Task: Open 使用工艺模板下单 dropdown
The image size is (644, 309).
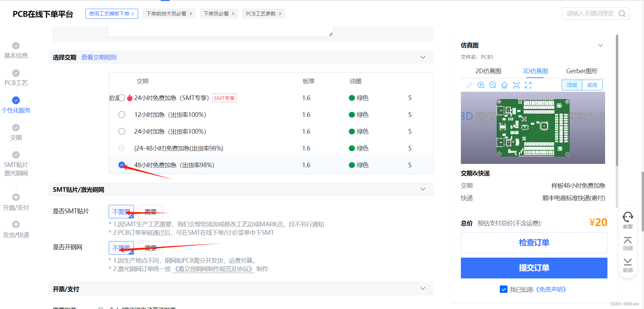Action: click(x=112, y=14)
